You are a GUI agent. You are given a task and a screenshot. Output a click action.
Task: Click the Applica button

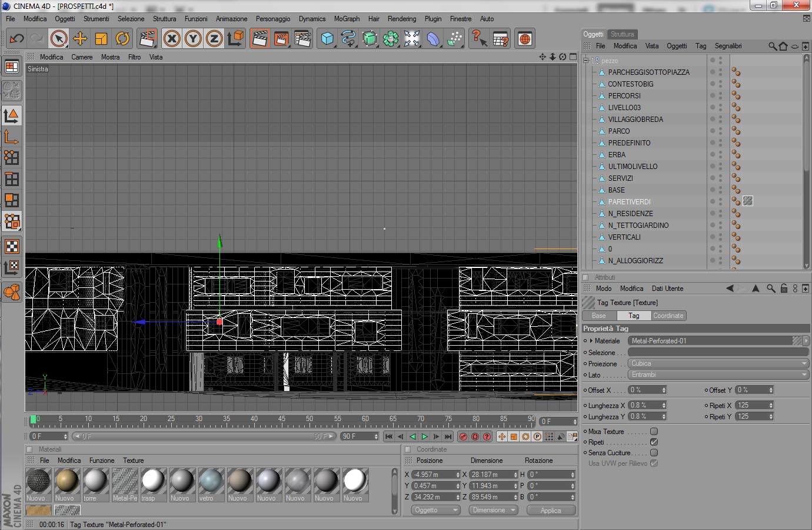coord(550,511)
